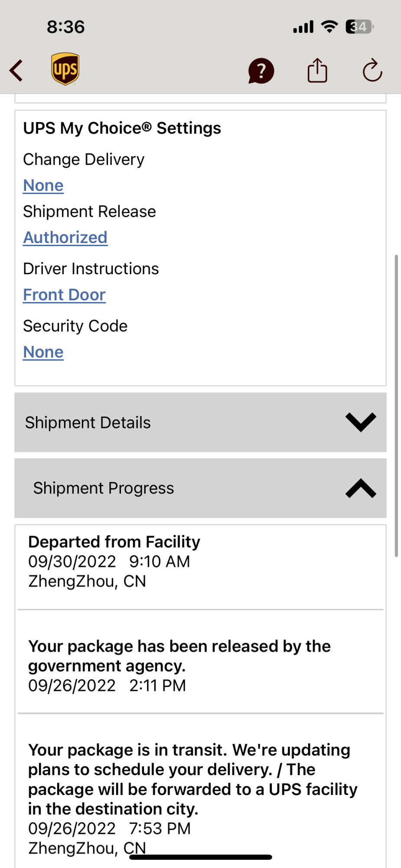This screenshot has height=868, width=401.
Task: Expand the Shipment Details chevron
Action: point(360,422)
